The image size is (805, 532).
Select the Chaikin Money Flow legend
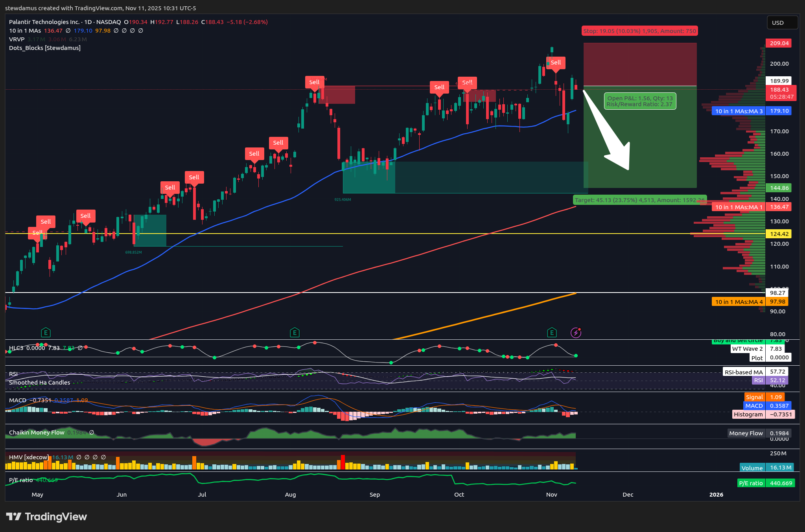coord(37,433)
